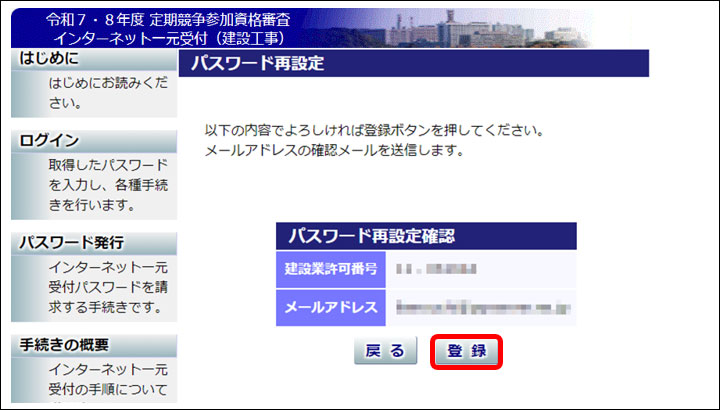This screenshot has width=720, height=410.
Task: Click the blurred 建設業許可番号 value
Action: (435, 269)
